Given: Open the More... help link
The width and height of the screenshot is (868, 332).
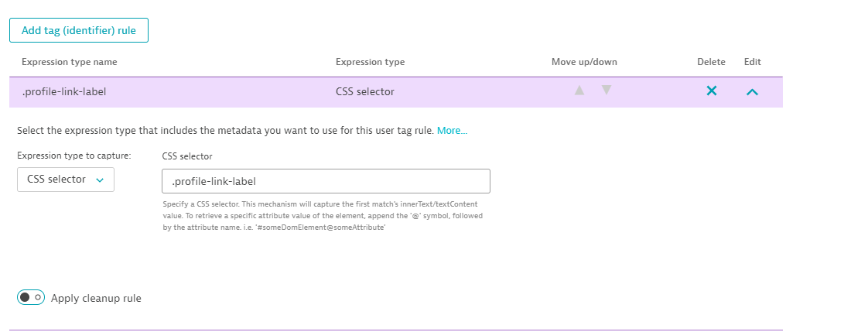Looking at the screenshot, I should click(x=452, y=131).
